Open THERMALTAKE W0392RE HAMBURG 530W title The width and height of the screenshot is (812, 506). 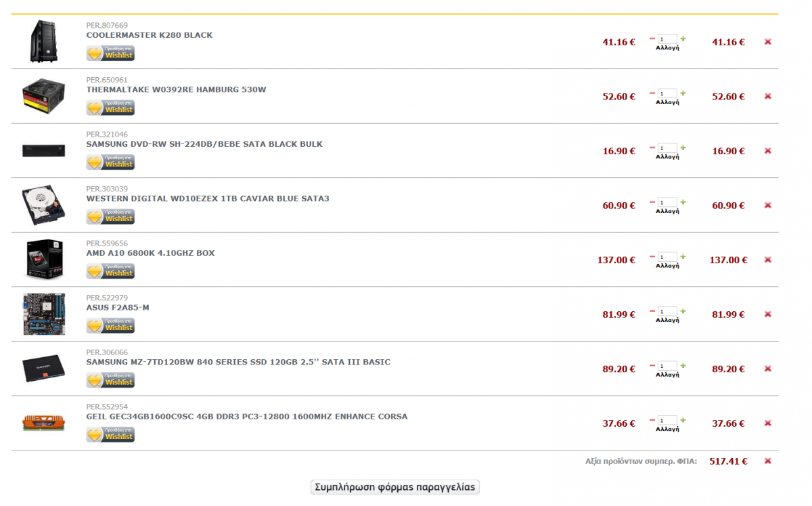(177, 89)
